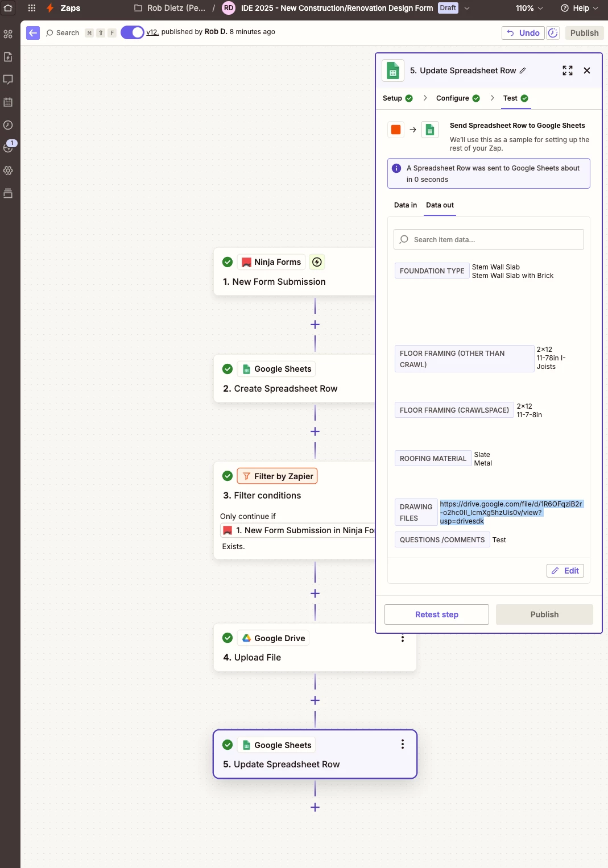This screenshot has width=608, height=868.
Task: Select the Data out tab
Action: [x=440, y=205]
